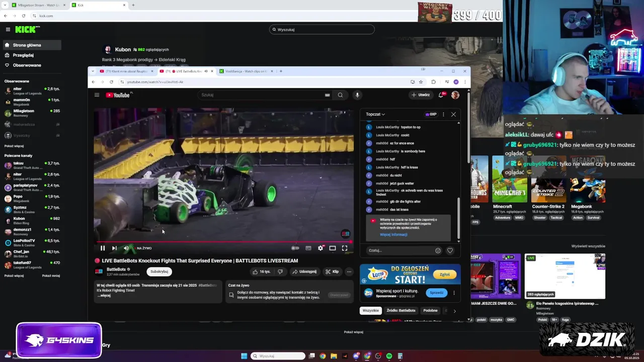This screenshot has width=644, height=362.
Task: Close the live chat panel
Action: click(x=453, y=114)
